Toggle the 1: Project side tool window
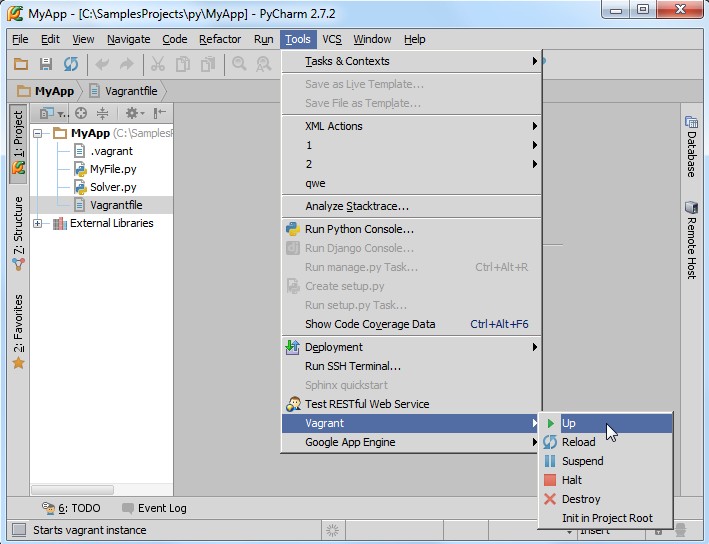The image size is (709, 544). (x=18, y=143)
